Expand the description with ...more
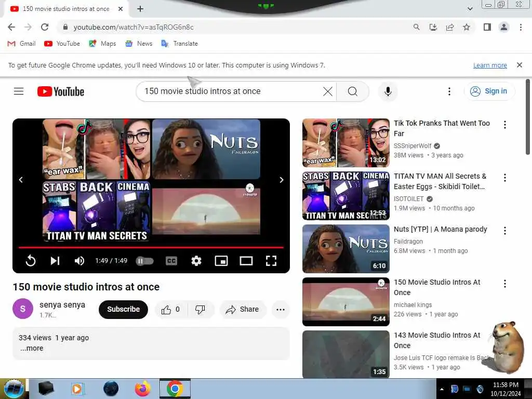 tap(32, 348)
